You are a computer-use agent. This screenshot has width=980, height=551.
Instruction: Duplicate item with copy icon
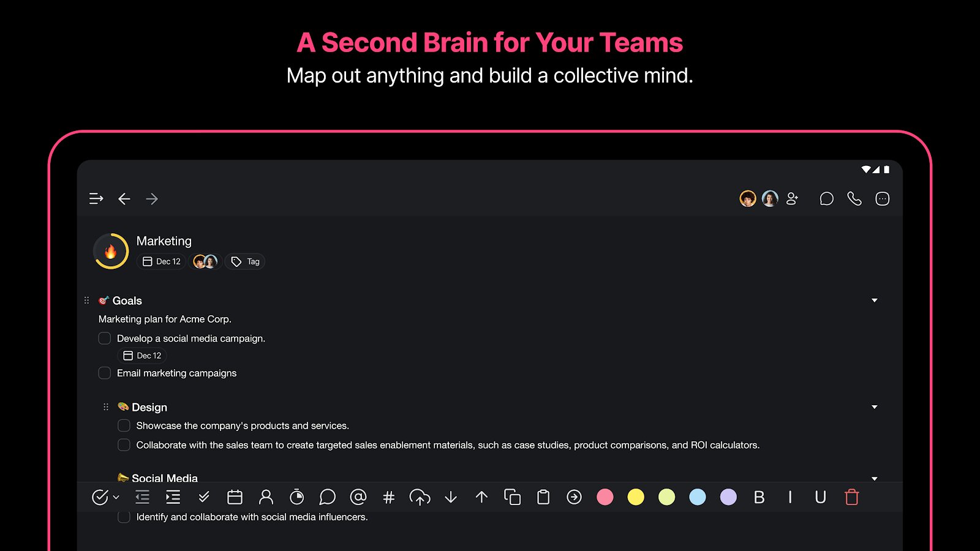click(x=512, y=497)
